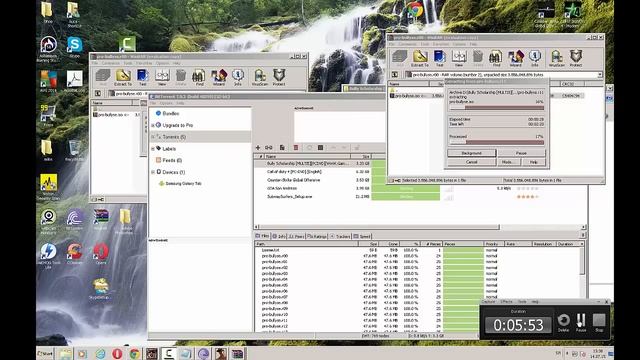The width and height of the screenshot is (640, 360).
Task: Switch to the Info tab in uTorrent
Action: [279, 236]
